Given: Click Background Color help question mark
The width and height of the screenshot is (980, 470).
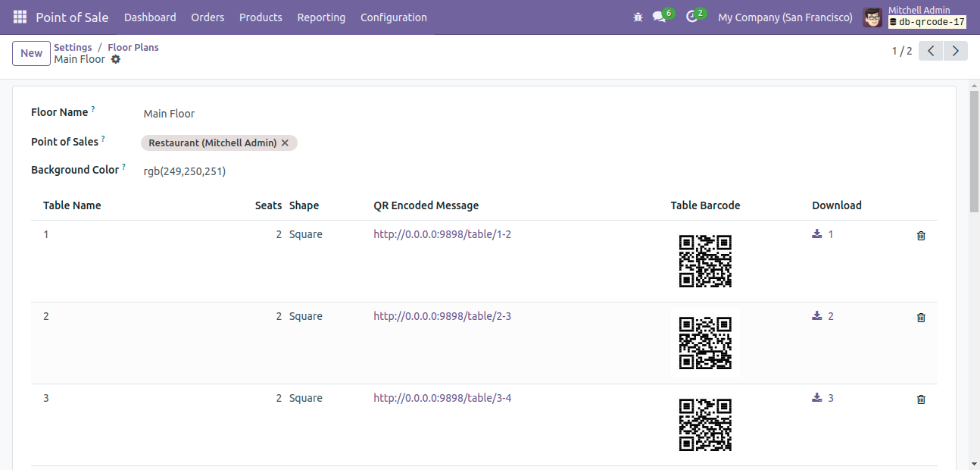Looking at the screenshot, I should coord(123,167).
